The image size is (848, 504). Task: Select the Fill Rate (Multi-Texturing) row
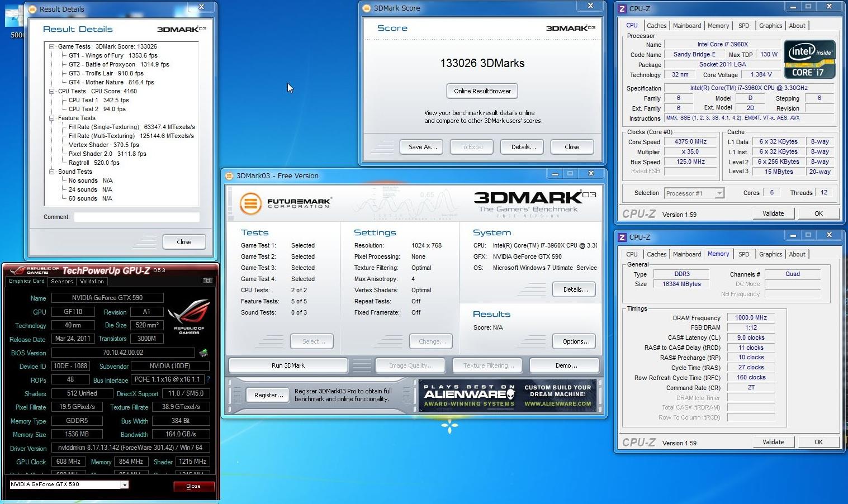131,136
